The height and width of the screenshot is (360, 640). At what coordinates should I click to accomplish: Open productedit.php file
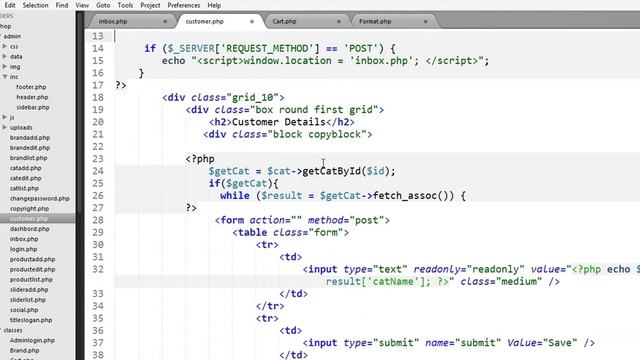[x=32, y=269]
